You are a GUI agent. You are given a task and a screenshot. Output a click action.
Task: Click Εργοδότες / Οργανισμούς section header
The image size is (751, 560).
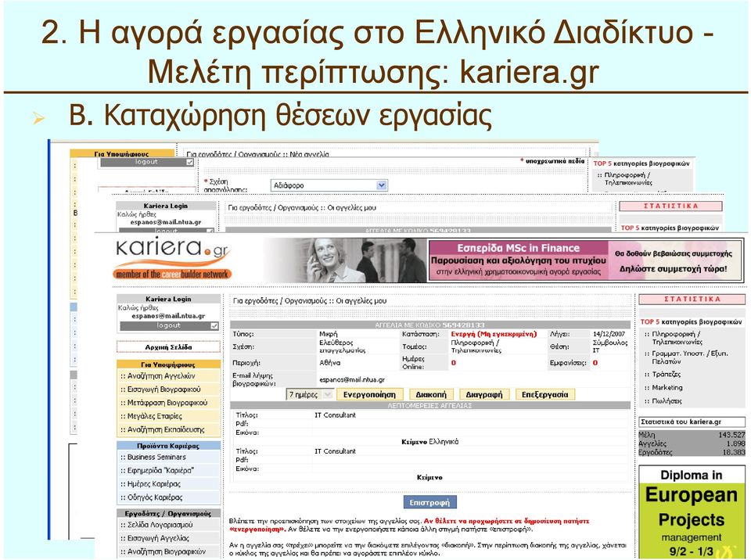[169, 514]
